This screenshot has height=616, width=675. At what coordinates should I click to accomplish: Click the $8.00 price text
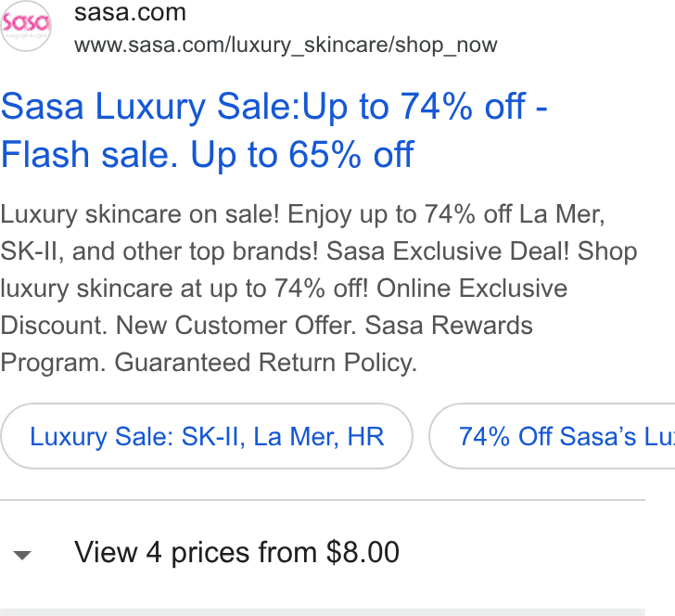click(x=363, y=552)
